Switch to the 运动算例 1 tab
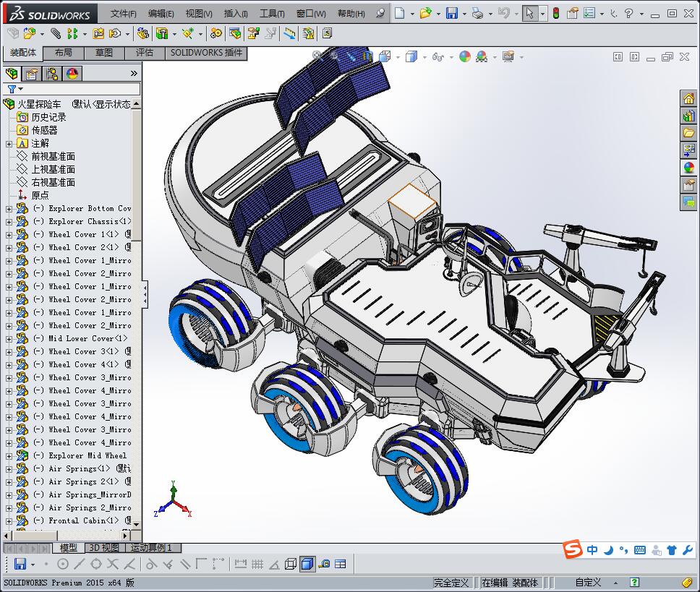Image resolution: width=700 pixels, height=592 pixels. (151, 548)
